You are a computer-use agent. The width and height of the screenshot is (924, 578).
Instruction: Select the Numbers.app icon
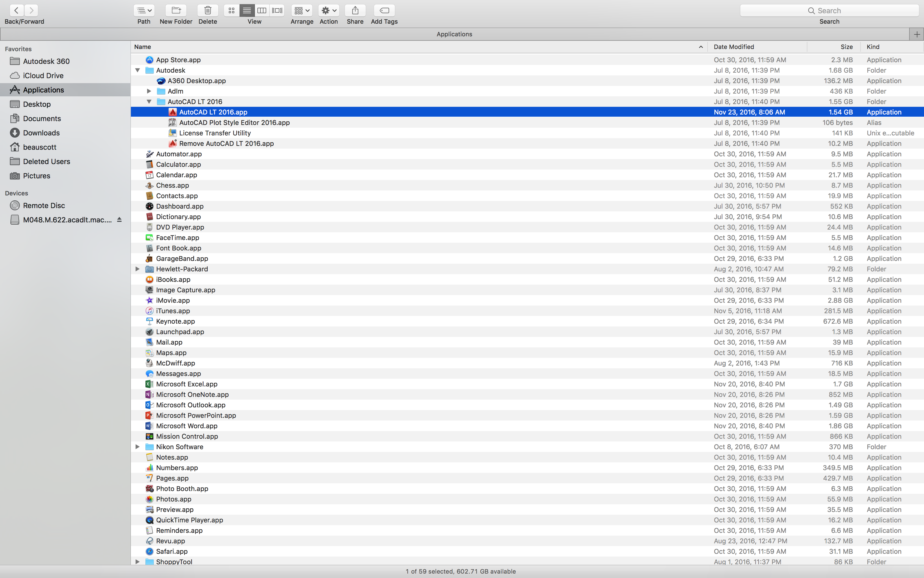pos(149,468)
